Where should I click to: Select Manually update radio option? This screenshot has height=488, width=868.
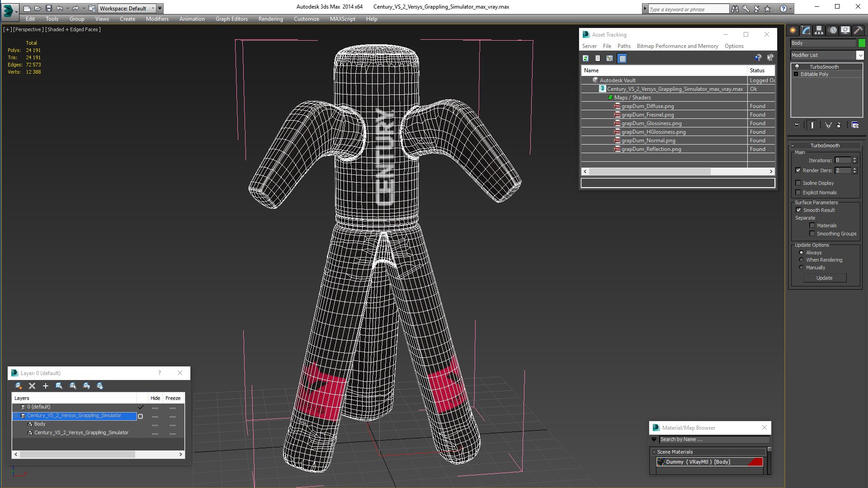801,267
